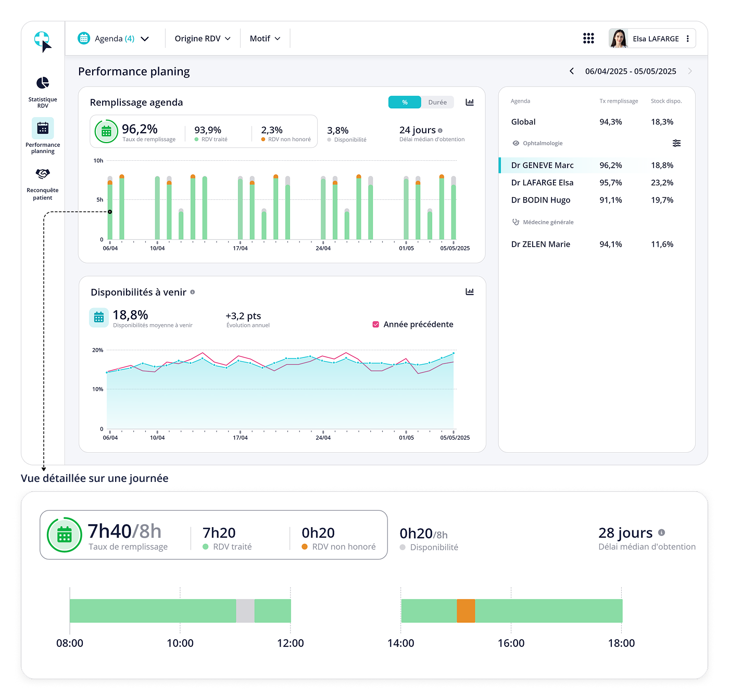The width and height of the screenshot is (729, 700).
Task: Click Elsa LAFARGE's profile photo
Action: 618,39
